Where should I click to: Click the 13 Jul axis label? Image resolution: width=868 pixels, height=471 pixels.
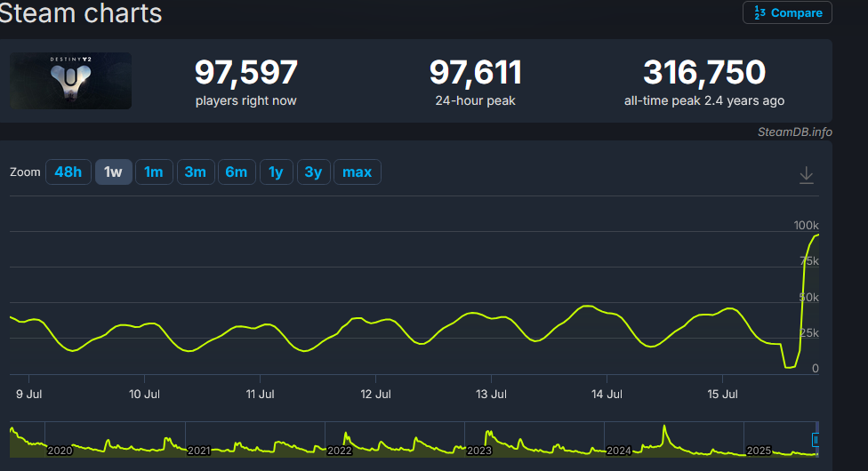pyautogui.click(x=491, y=394)
